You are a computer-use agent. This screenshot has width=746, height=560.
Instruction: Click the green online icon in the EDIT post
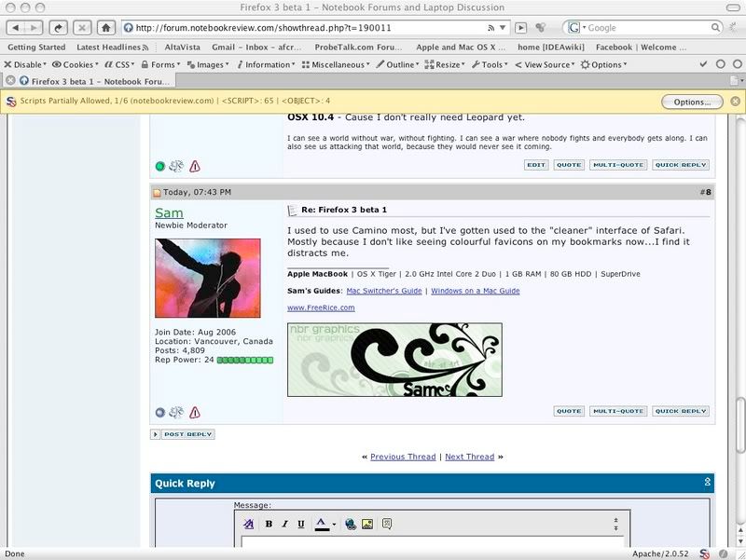click(x=159, y=167)
